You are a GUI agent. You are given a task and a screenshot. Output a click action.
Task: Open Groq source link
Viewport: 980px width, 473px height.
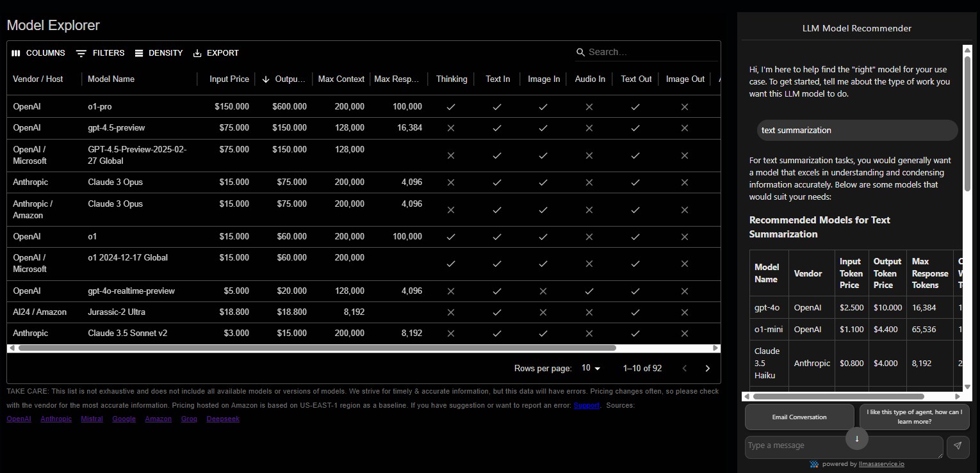click(189, 419)
